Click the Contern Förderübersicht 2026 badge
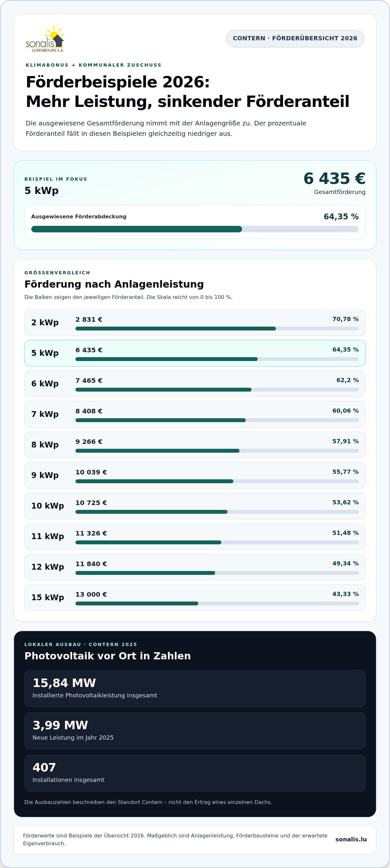 point(295,38)
